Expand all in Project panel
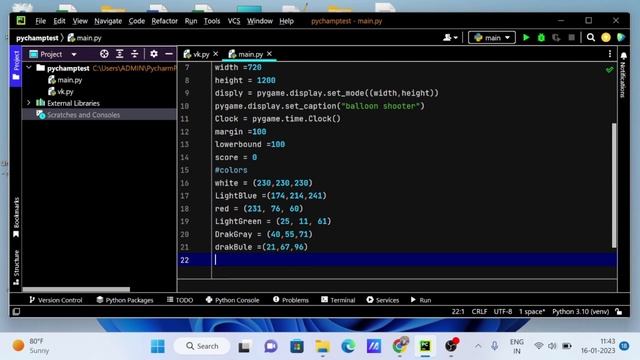The height and width of the screenshot is (360, 640). 119,54
